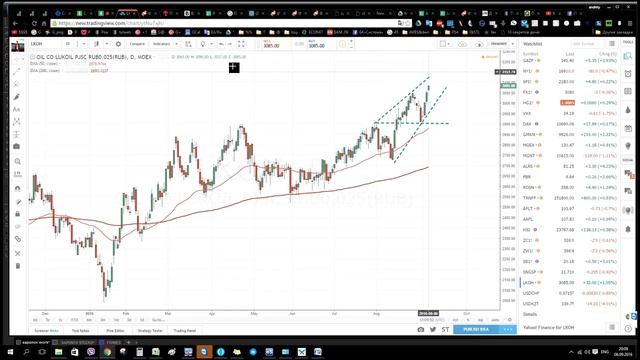Image resolution: width=640 pixels, height=360 pixels.
Task: Click the trash remove drawings icon
Action: point(18,266)
